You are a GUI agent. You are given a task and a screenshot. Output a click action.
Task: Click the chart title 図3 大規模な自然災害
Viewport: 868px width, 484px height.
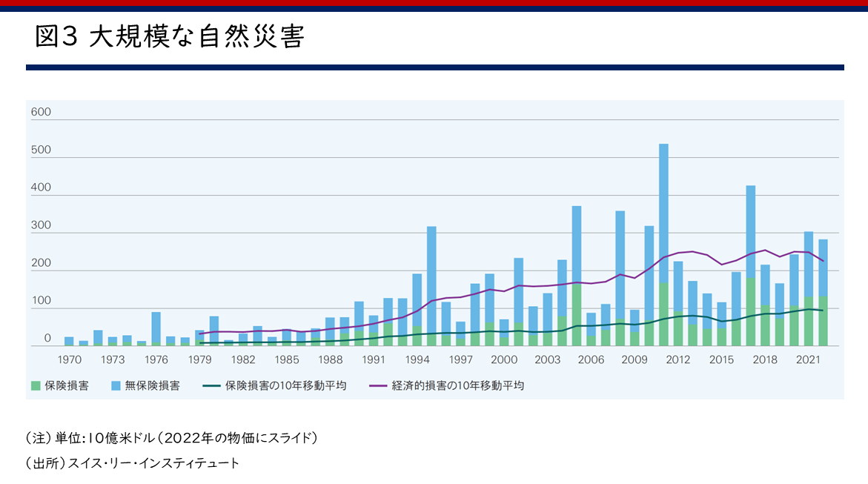(x=170, y=37)
